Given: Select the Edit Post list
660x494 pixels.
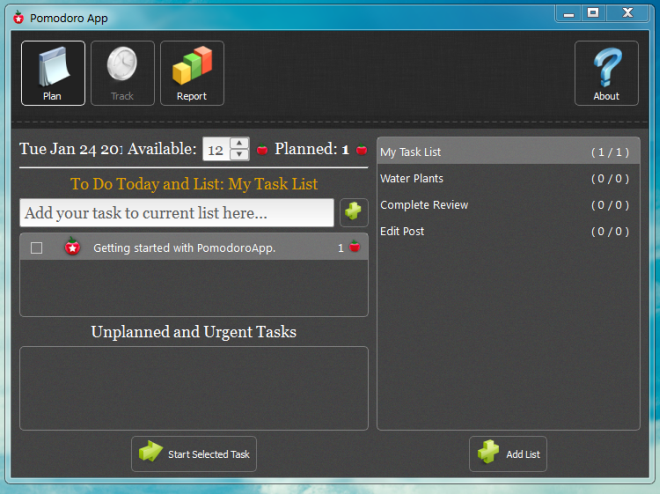Looking at the screenshot, I should point(508,231).
